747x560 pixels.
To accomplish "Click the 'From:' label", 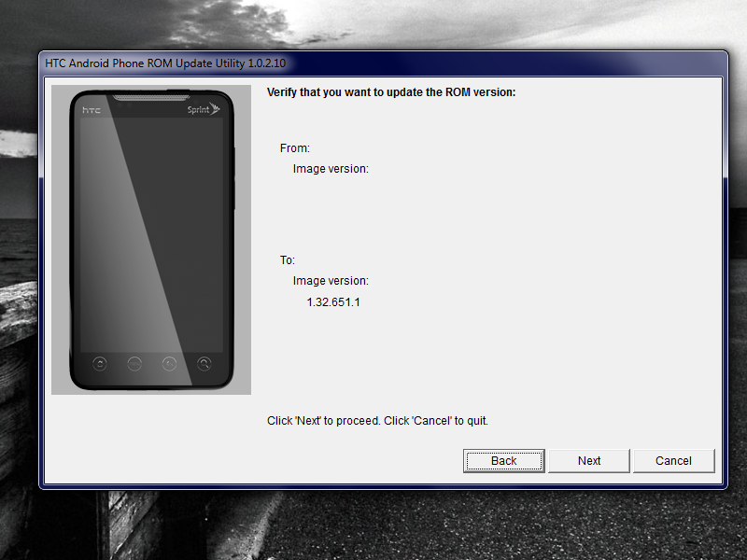I will click(295, 148).
